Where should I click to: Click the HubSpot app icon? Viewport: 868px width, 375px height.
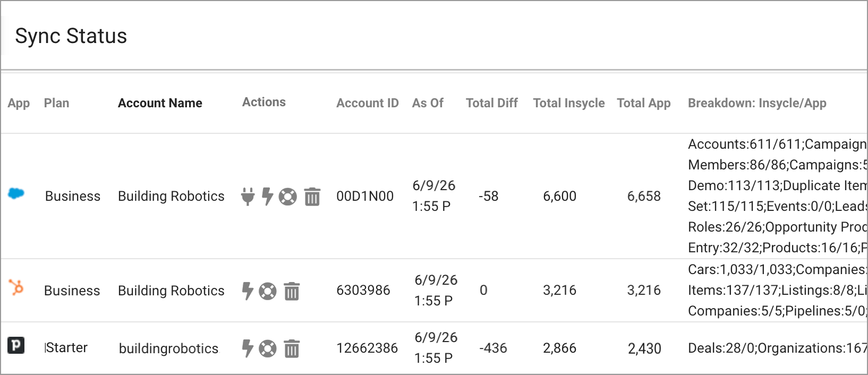(16, 287)
